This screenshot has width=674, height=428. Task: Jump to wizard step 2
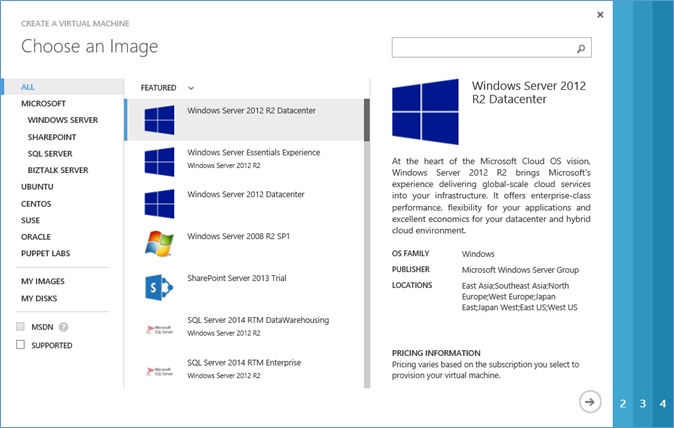click(x=623, y=404)
